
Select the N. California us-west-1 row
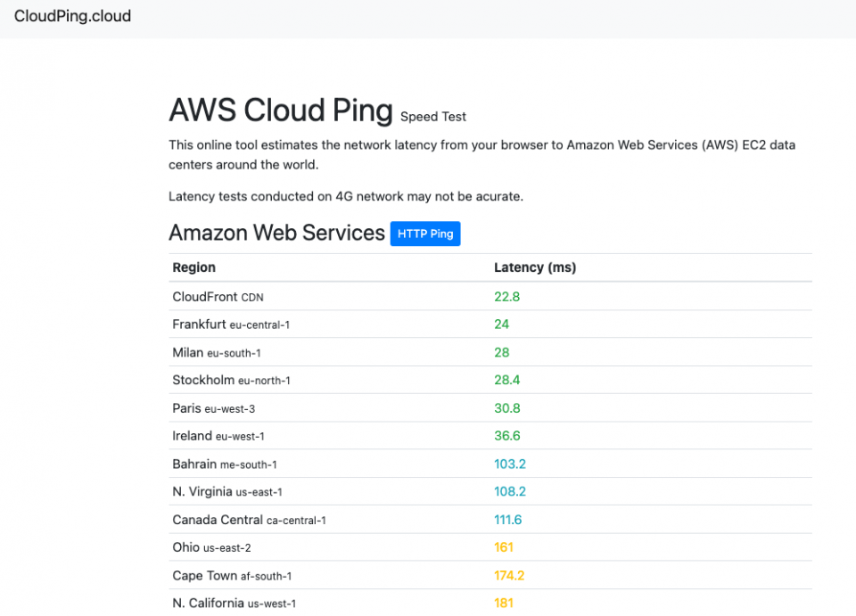coord(234,604)
